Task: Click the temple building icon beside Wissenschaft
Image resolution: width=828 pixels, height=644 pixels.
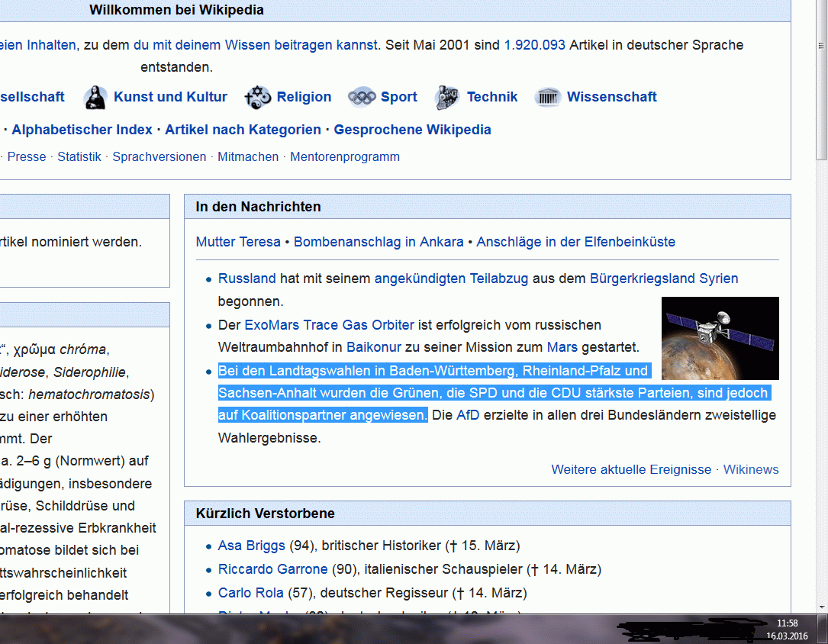Action: point(548,98)
